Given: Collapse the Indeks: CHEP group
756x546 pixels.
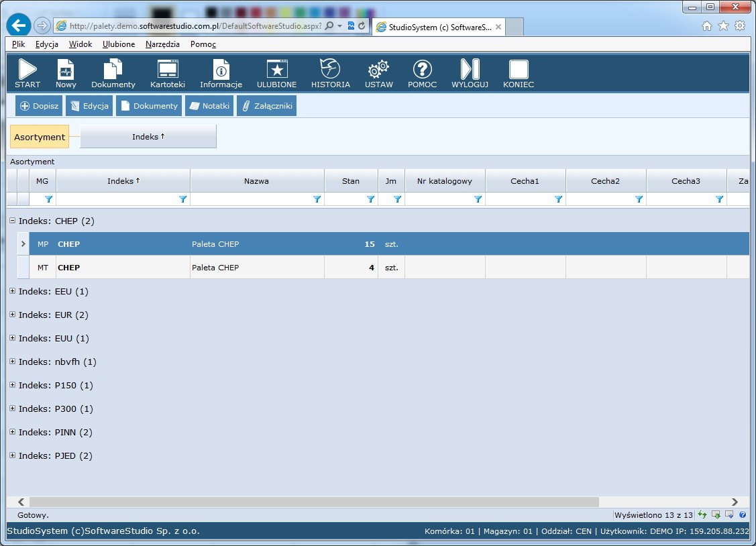Looking at the screenshot, I should [x=13, y=221].
